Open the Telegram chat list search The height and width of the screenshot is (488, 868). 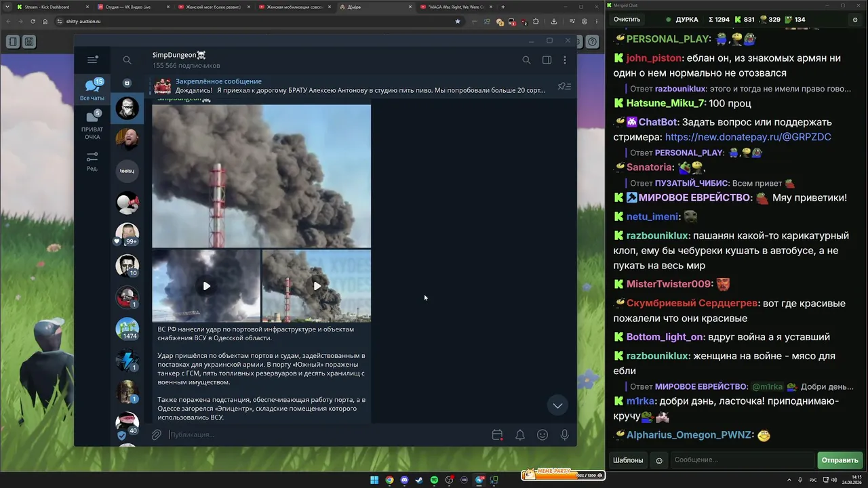point(127,60)
